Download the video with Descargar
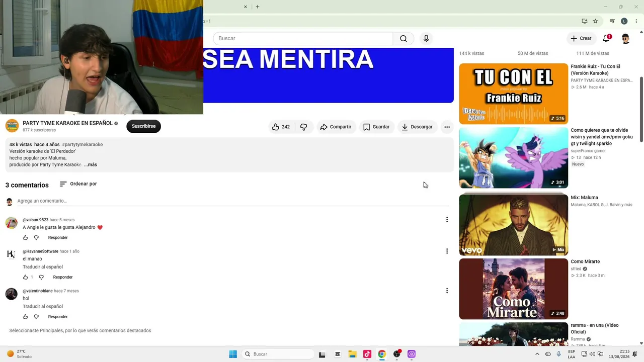 417,127
